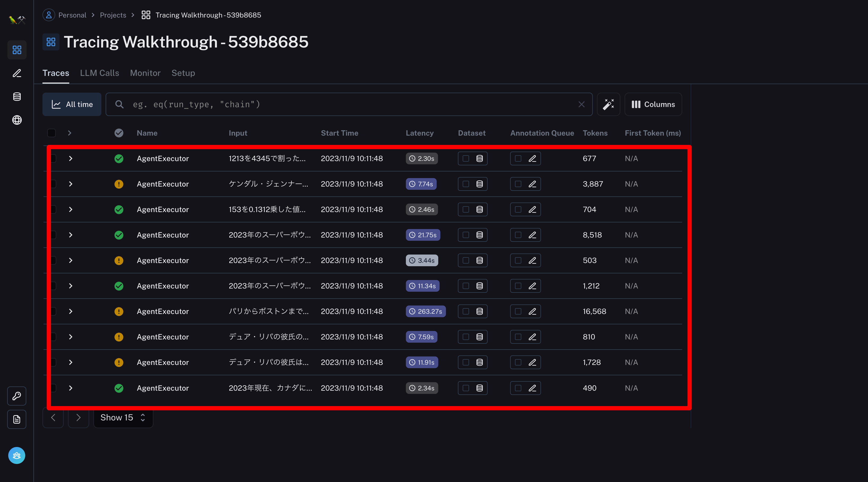Check annotation queue checkbox for the 3.44s run
The height and width of the screenshot is (482, 868).
(x=518, y=260)
